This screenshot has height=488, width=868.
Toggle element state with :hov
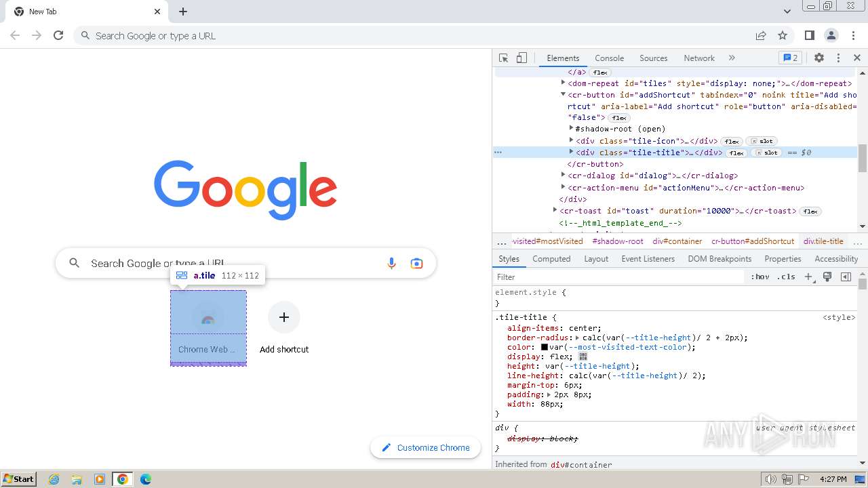760,277
